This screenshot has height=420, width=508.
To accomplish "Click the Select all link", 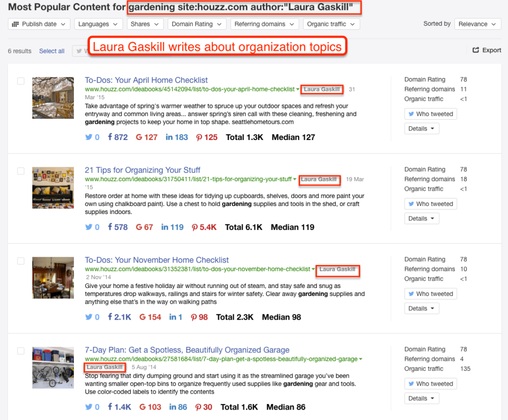I will [52, 51].
